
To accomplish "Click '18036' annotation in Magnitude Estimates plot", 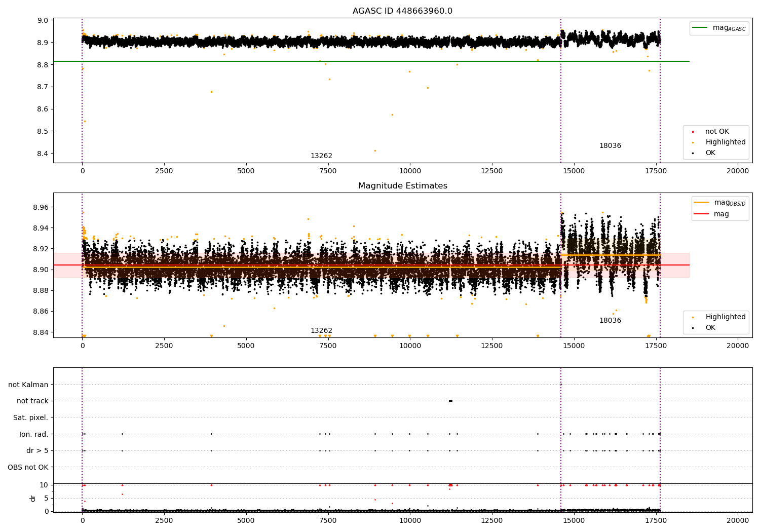I will point(610,321).
